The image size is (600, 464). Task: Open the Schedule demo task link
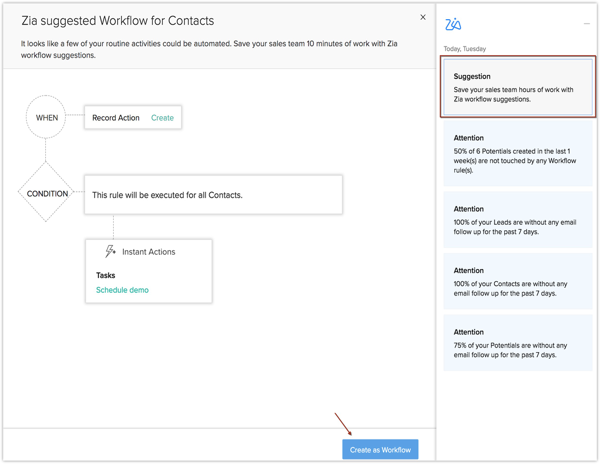click(x=122, y=290)
